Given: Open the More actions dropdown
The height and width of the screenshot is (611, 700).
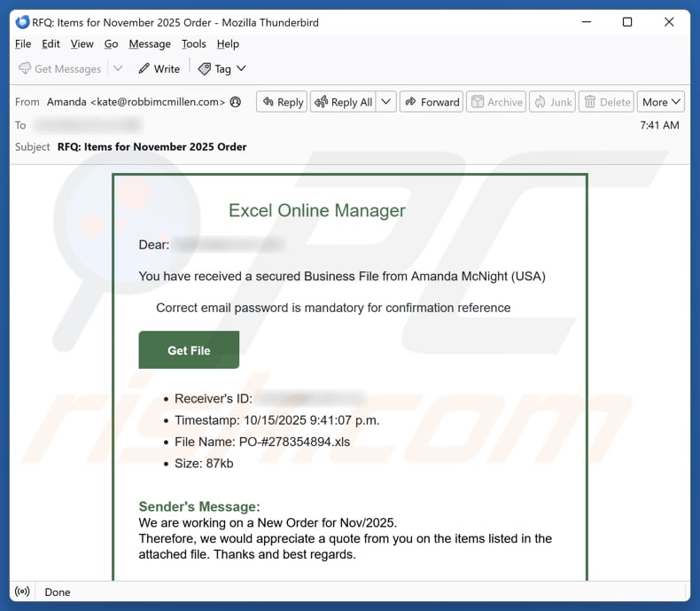Looking at the screenshot, I should tap(662, 102).
